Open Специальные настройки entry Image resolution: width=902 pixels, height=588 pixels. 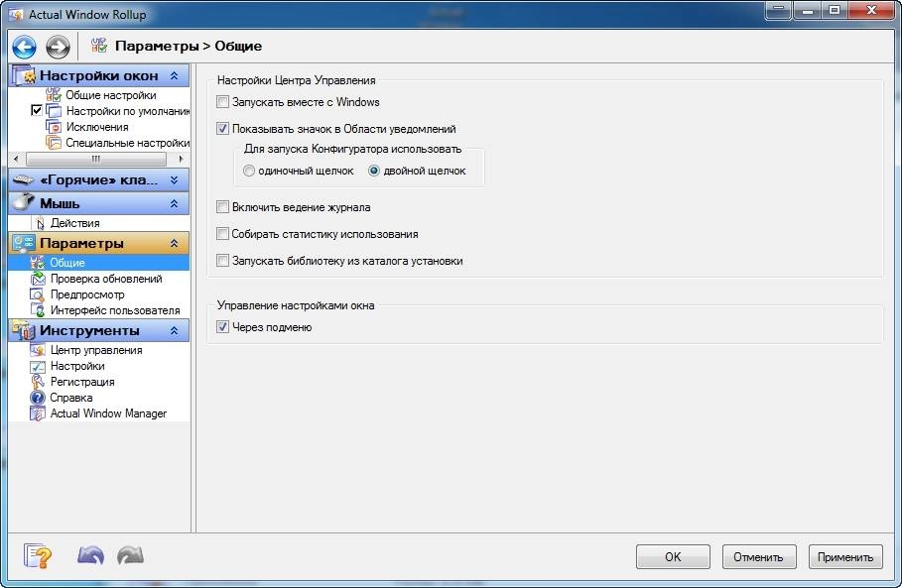pyautogui.click(x=128, y=143)
